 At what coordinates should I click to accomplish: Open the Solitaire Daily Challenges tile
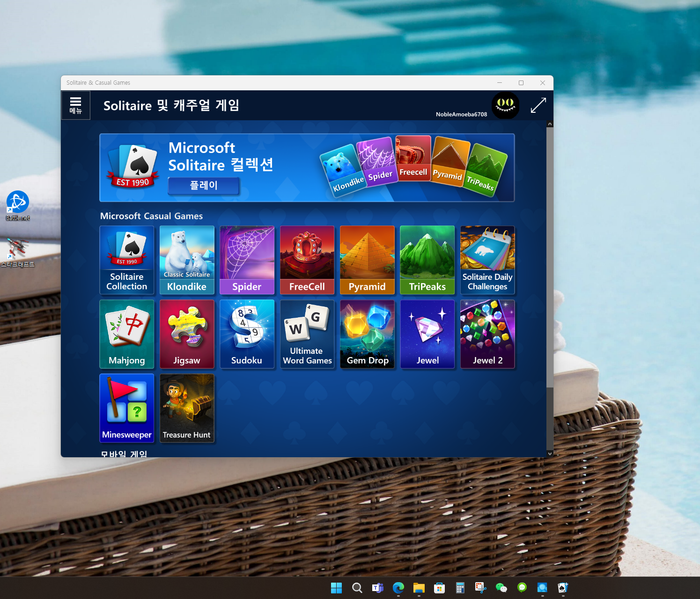(x=487, y=260)
